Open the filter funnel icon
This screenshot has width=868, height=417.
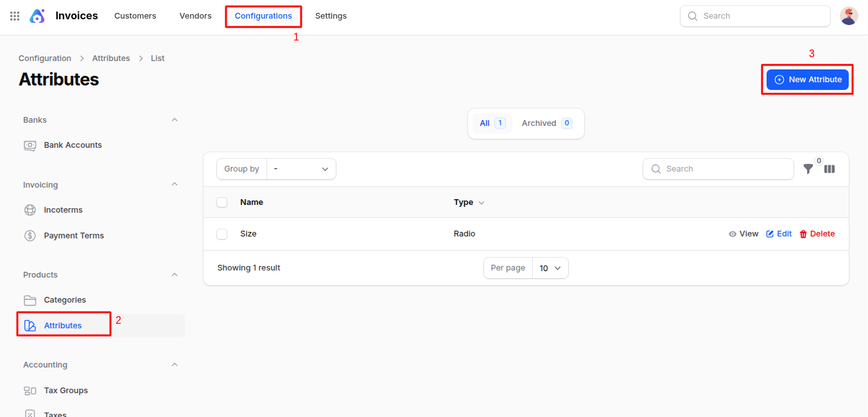point(808,169)
